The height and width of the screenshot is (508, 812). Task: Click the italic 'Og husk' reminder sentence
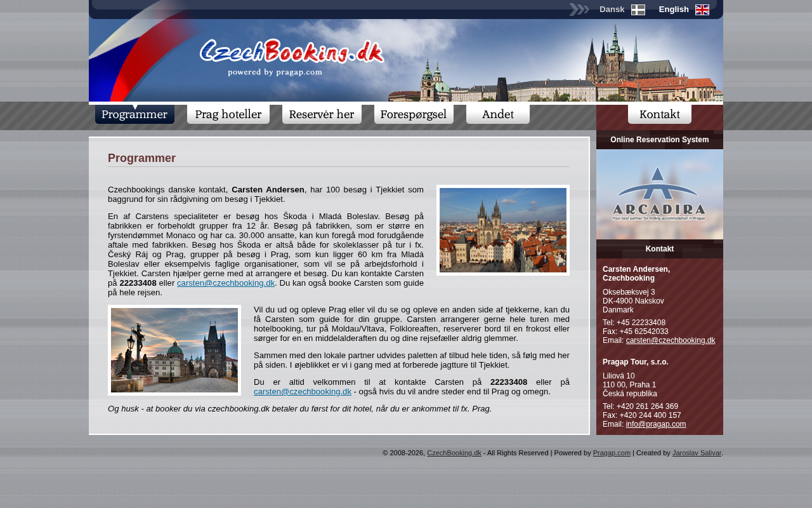tap(300, 409)
